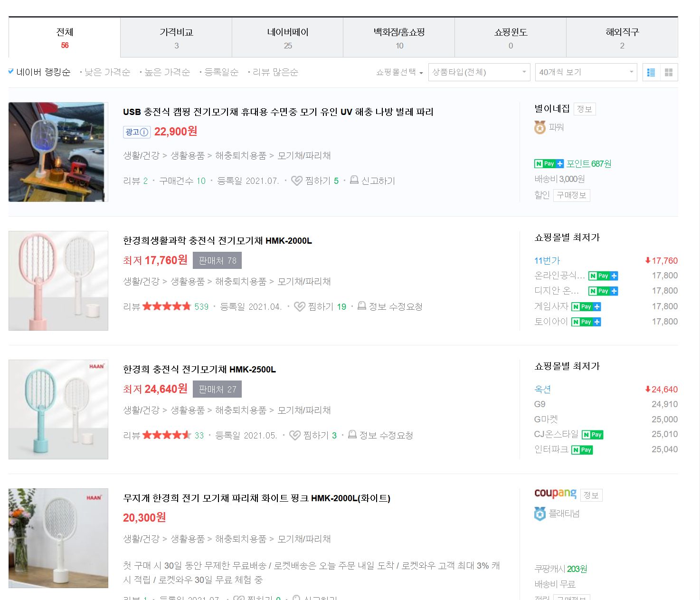Click N Pay+ badge next to 포인트 687원

point(549,163)
